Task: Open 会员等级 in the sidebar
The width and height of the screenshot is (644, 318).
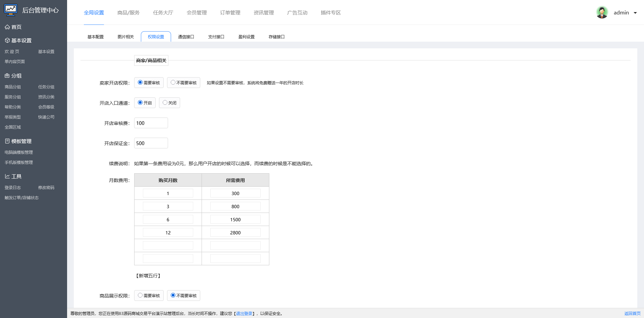Action: coord(46,107)
